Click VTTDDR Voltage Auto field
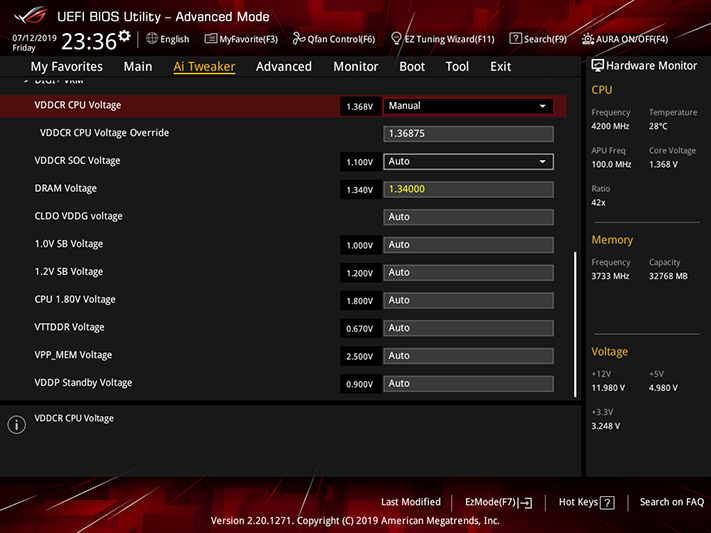Screen dimensions: 711x533 (x=468, y=328)
